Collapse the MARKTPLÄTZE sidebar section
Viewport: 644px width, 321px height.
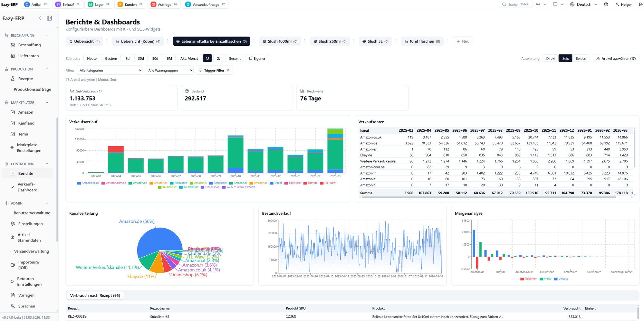47,102
